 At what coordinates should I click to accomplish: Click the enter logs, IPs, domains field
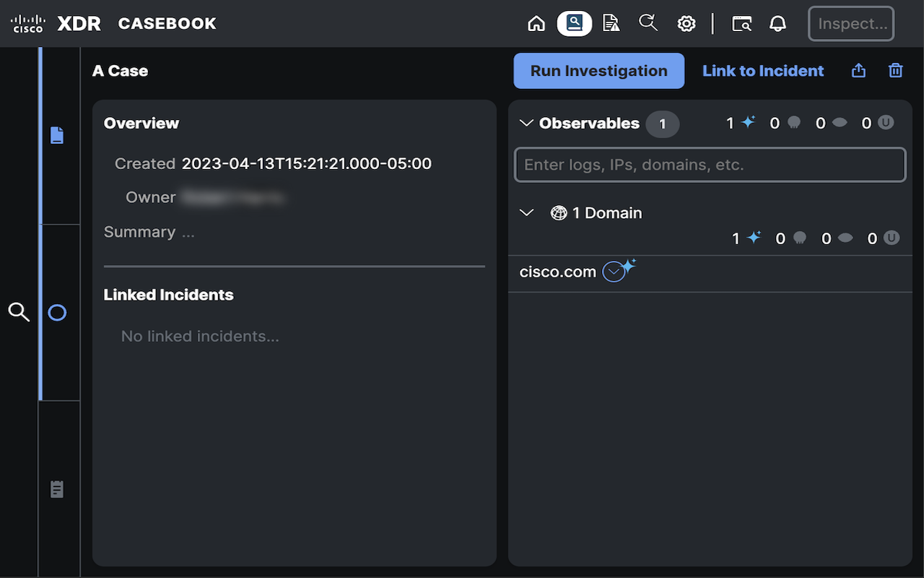(x=710, y=165)
